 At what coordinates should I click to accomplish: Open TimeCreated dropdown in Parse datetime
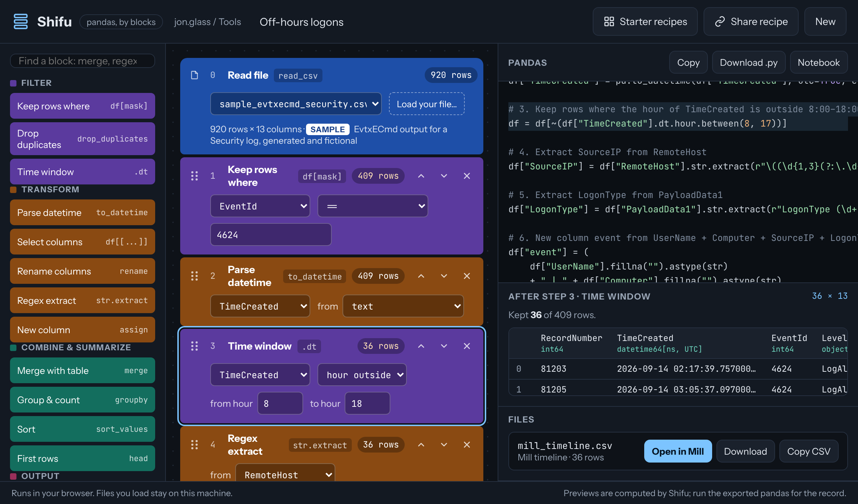coord(260,306)
